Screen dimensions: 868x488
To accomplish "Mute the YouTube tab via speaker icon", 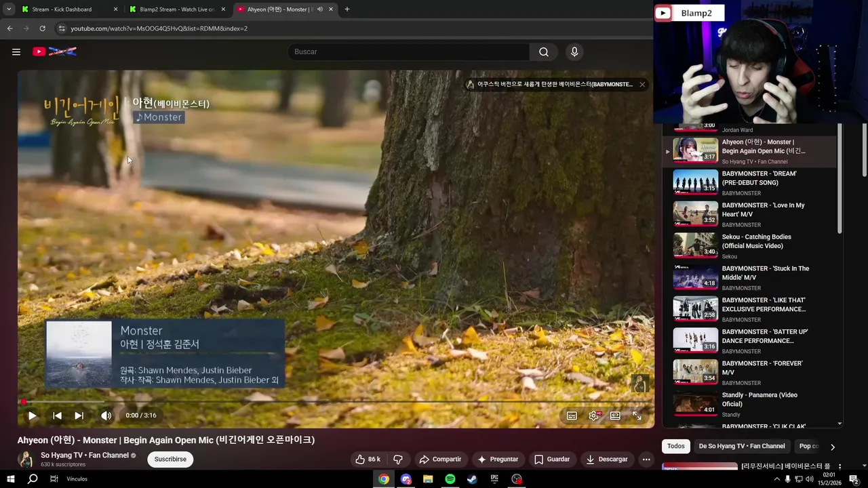I will 319,9.
